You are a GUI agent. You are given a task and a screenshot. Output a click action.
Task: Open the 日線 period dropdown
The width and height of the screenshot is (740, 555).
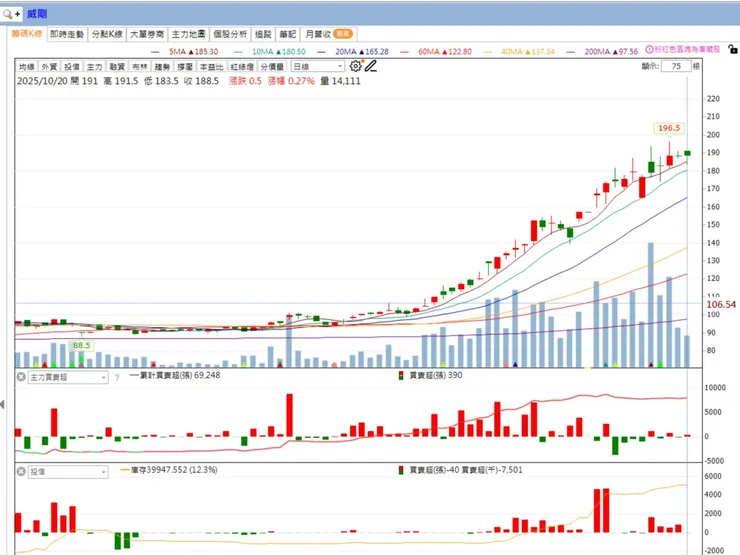(318, 67)
